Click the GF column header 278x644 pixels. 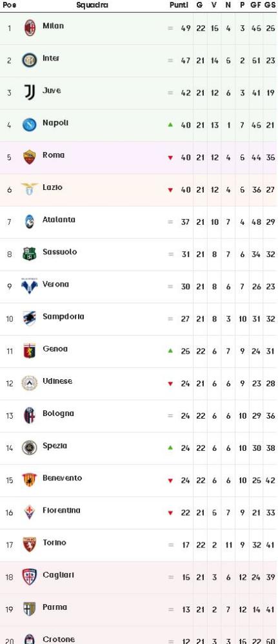click(256, 5)
